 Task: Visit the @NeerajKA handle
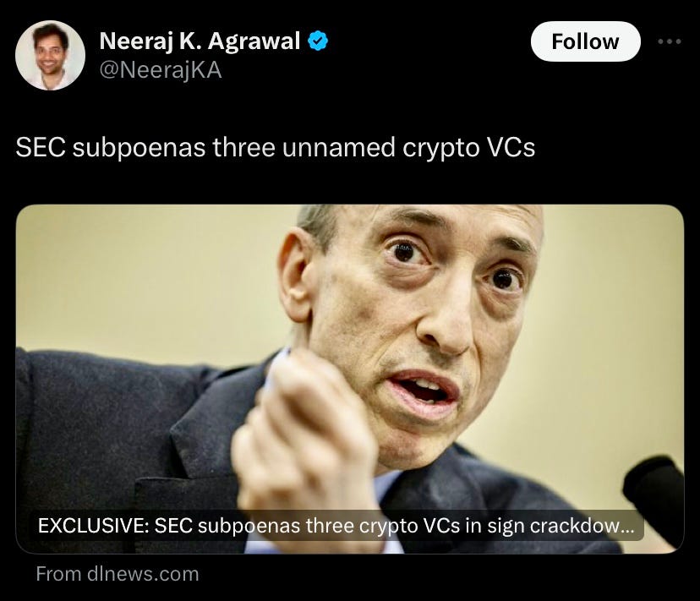pos(161,70)
